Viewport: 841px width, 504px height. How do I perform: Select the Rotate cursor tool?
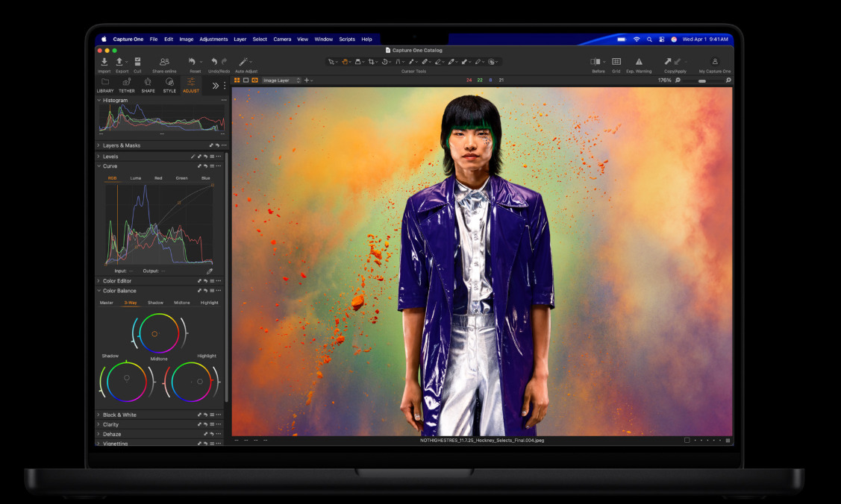384,62
